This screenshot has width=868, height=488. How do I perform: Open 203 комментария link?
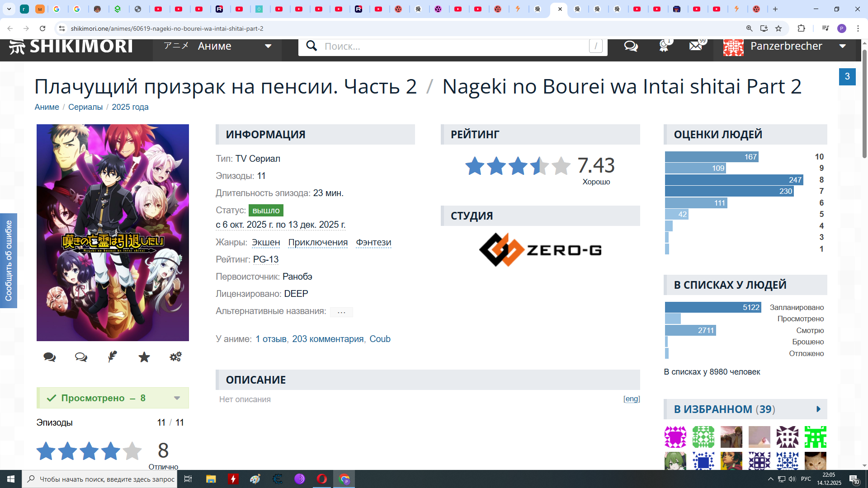328,339
